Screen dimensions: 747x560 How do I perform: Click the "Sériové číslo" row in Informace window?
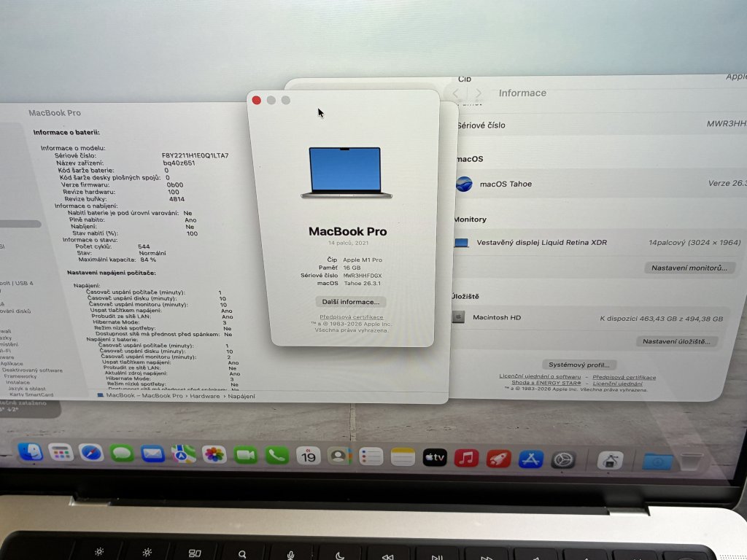point(600,125)
